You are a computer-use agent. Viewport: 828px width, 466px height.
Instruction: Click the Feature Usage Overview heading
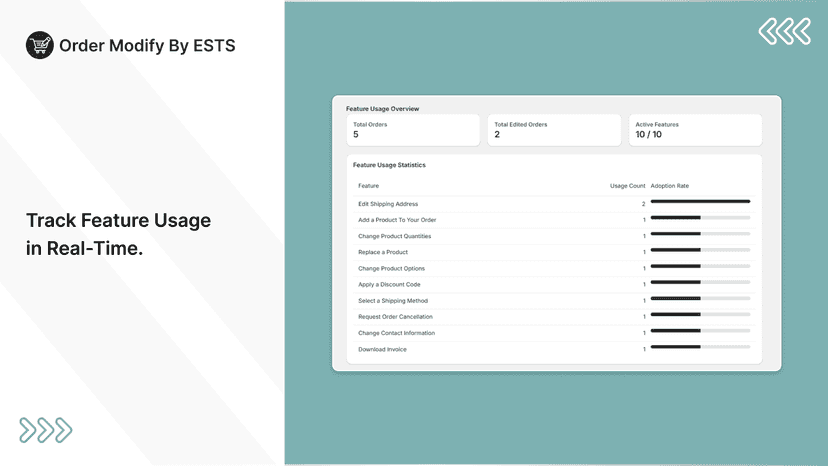tap(382, 109)
